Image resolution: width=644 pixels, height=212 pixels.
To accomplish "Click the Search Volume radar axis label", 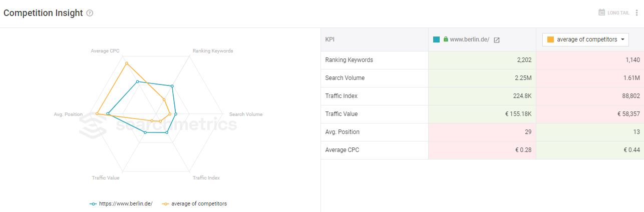I will (246, 114).
